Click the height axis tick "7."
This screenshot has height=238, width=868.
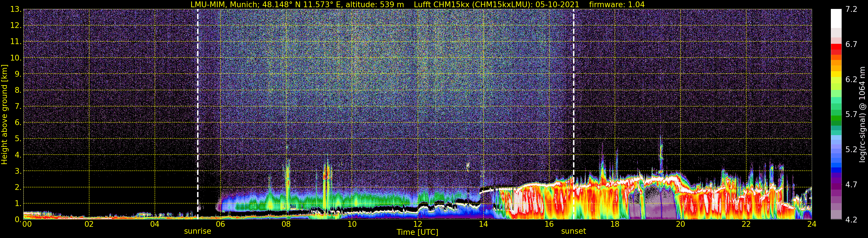click(x=18, y=107)
